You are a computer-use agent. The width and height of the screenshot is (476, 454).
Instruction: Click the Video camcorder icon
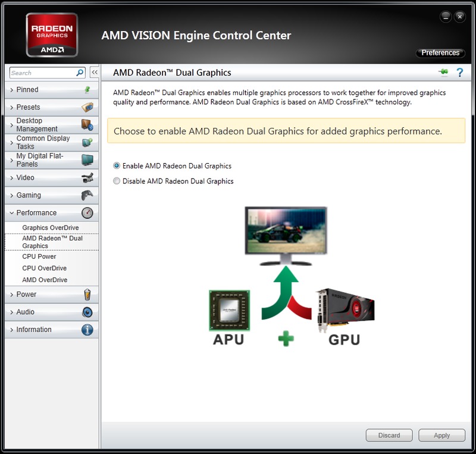tap(87, 178)
